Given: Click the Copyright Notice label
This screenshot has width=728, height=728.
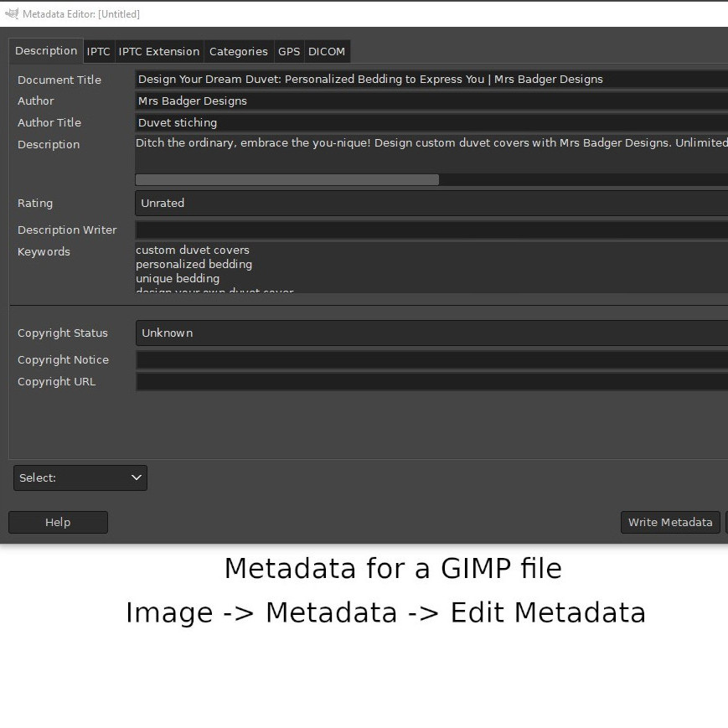Looking at the screenshot, I should pos(63,360).
